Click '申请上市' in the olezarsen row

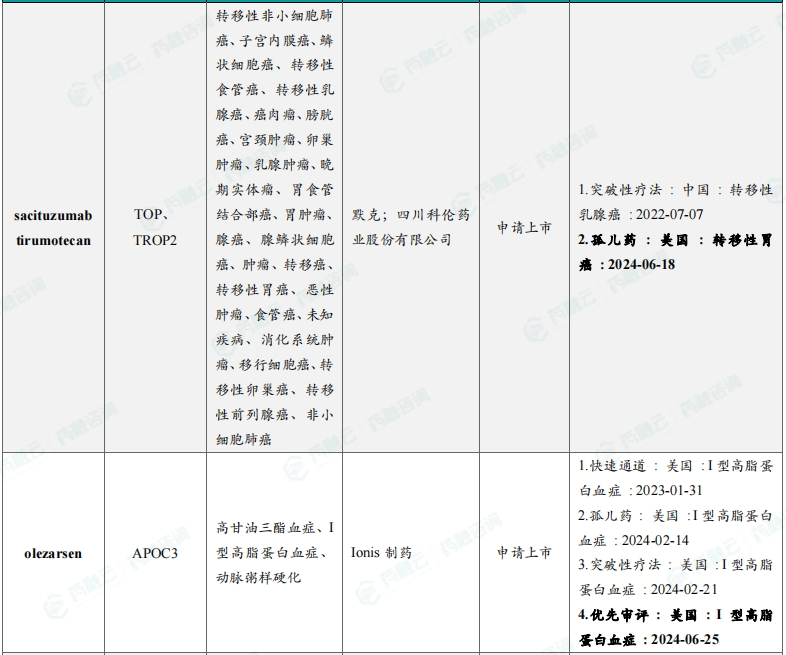point(524,553)
